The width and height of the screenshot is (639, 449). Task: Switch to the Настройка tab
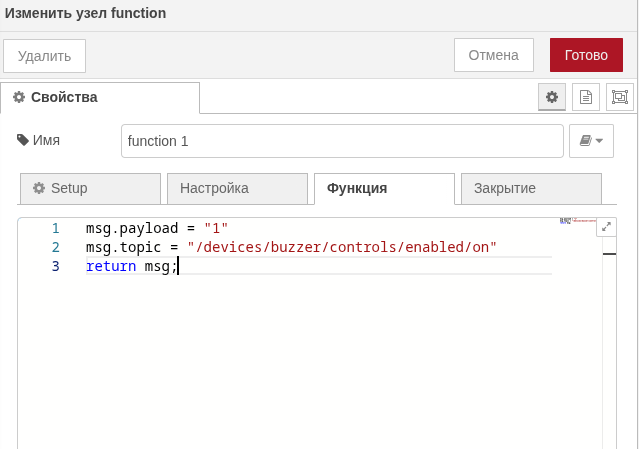237,188
